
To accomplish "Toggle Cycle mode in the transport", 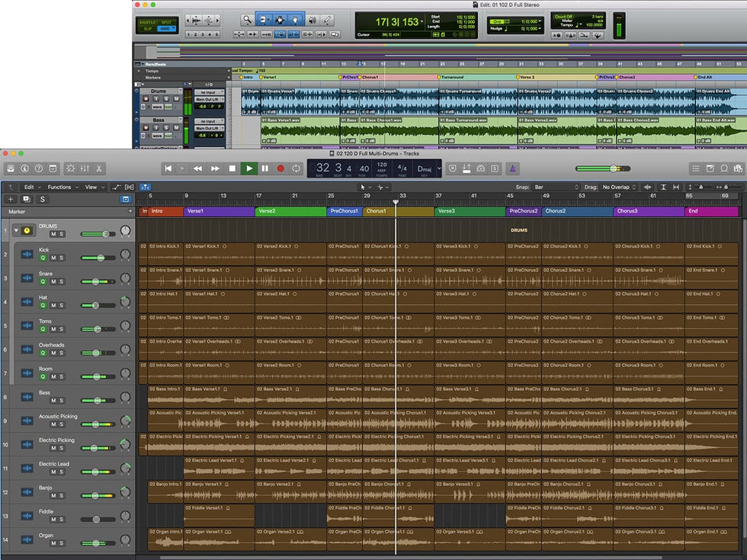I will pyautogui.click(x=297, y=168).
